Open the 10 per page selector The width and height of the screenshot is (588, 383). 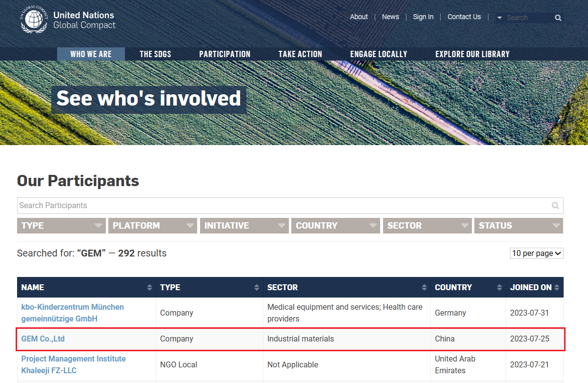click(x=536, y=254)
